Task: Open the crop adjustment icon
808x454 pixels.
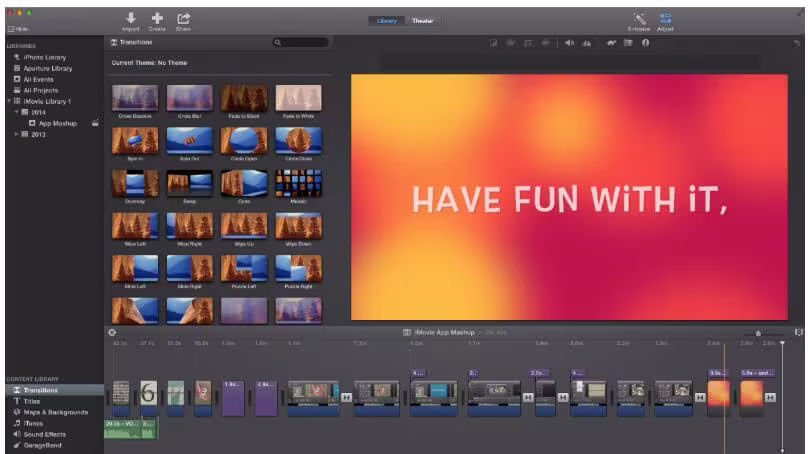Action: (528, 43)
